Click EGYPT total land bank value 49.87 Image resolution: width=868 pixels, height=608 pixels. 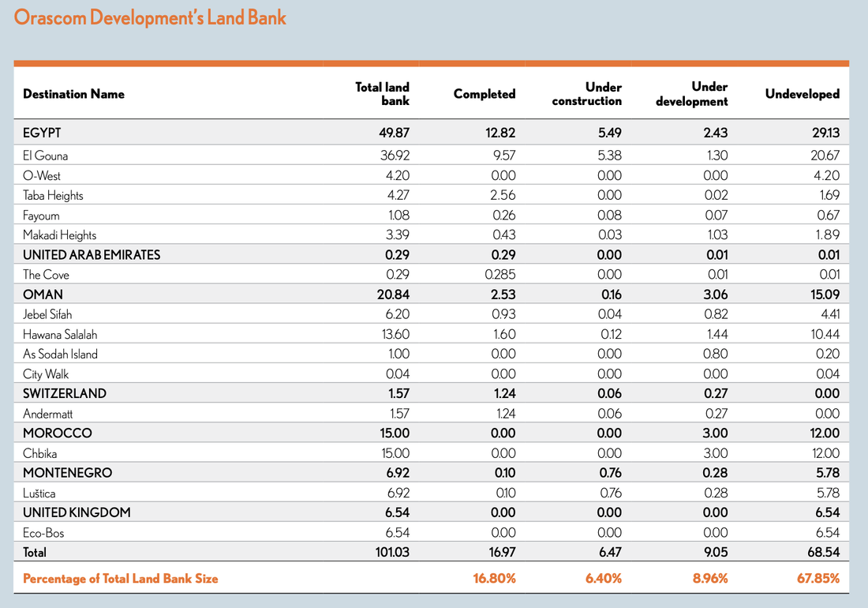point(394,133)
